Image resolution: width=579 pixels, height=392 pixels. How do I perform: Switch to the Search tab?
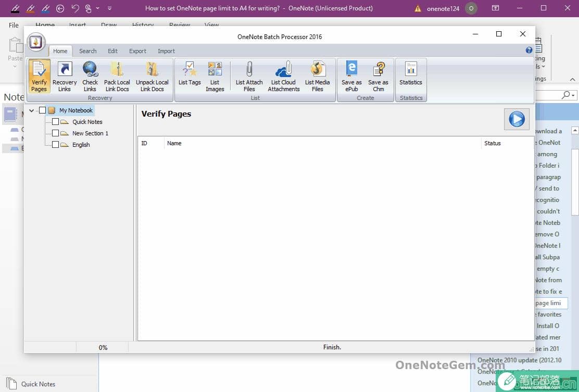pos(87,51)
